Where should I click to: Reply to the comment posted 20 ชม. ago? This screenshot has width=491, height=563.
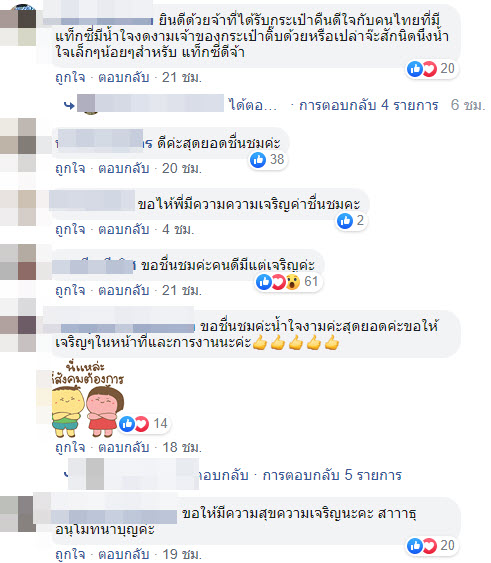coord(124,168)
